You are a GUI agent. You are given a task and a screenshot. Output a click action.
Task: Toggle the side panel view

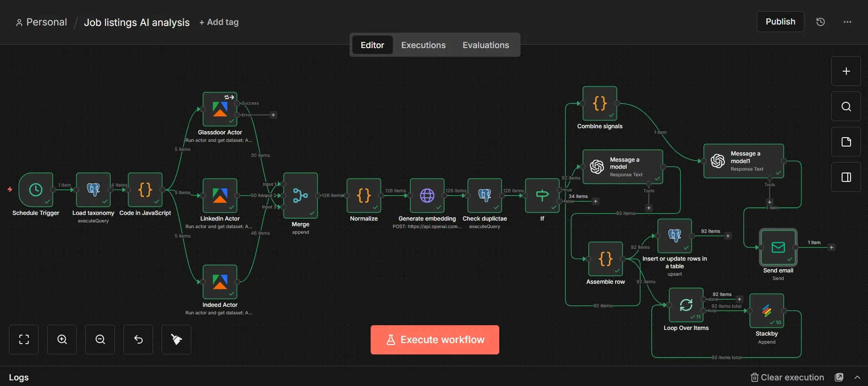tap(846, 177)
